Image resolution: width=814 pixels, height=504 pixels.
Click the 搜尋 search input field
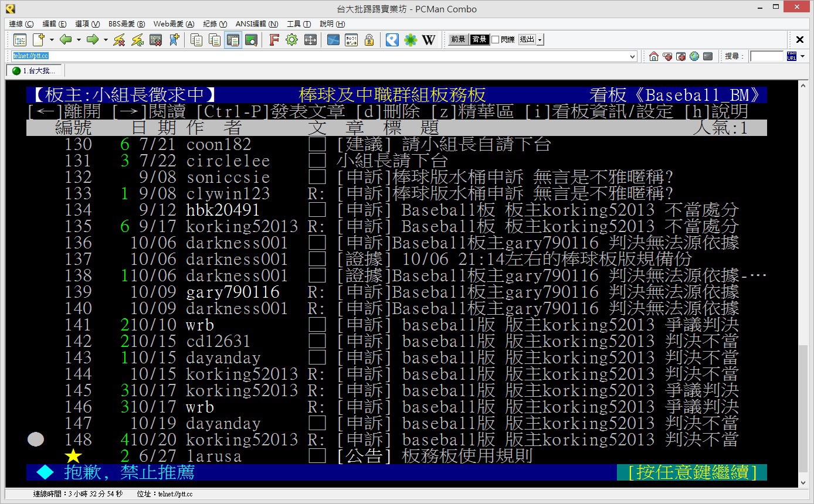coord(766,56)
